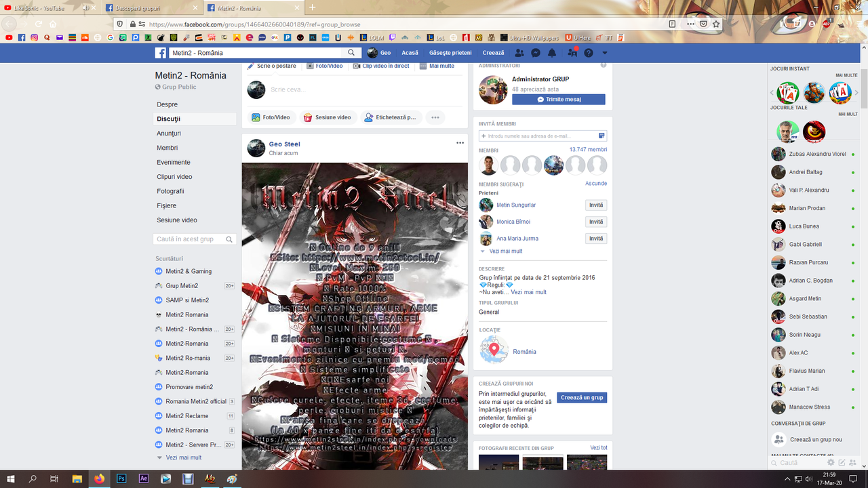This screenshot has height=488, width=868.
Task: Click the Facebook search box showing 'Metin2 - România'
Action: coord(256,53)
